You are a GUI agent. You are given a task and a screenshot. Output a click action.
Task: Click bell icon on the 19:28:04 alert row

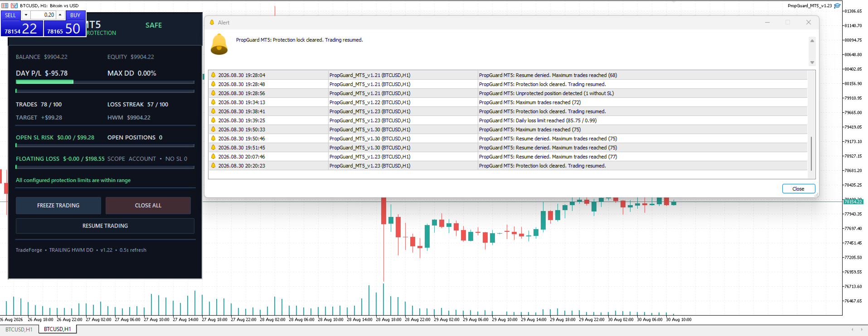[213, 75]
